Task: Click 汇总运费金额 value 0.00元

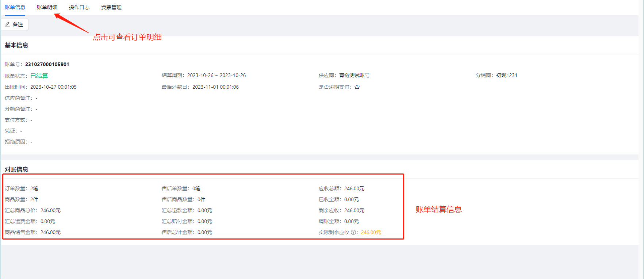Action: (x=48, y=221)
